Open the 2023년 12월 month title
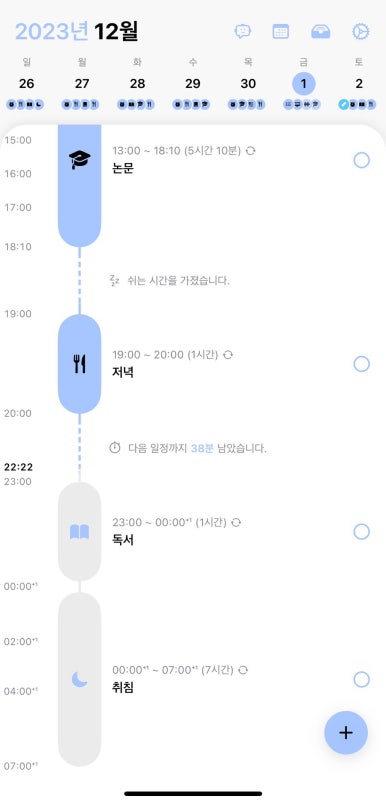The width and height of the screenshot is (386, 802). point(77,32)
